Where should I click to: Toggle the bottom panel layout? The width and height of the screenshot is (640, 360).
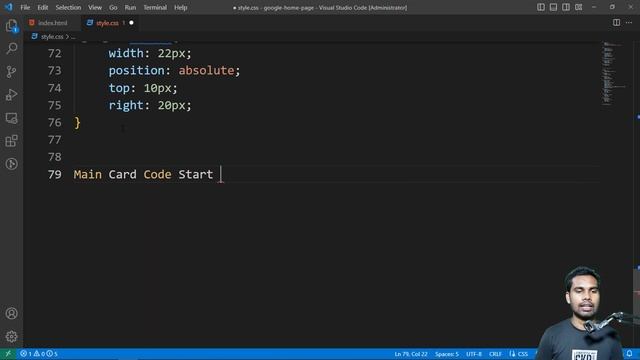[x=553, y=7]
